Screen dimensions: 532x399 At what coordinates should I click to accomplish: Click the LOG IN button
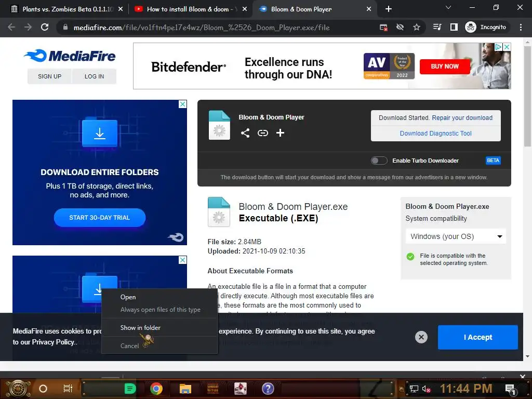(x=94, y=76)
